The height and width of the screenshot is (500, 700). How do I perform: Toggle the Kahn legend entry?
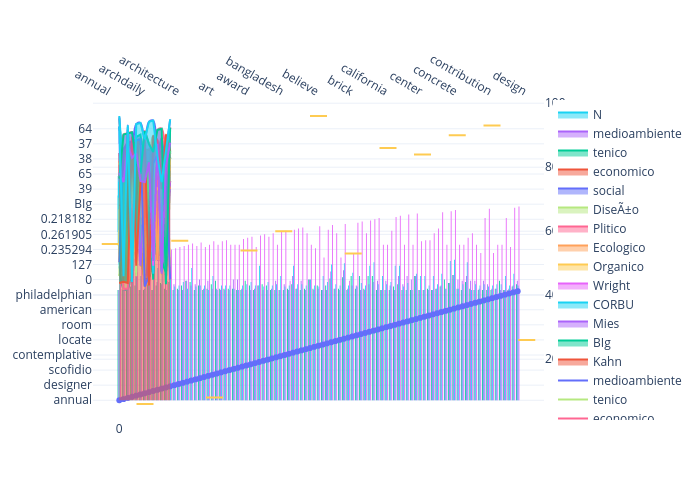coord(607,361)
